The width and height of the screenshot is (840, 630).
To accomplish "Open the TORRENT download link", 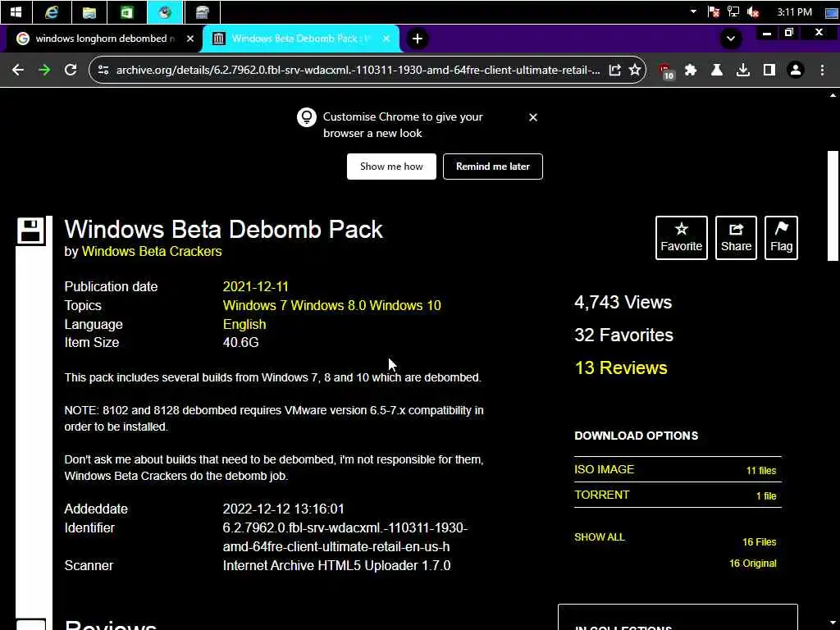I will click(x=601, y=495).
